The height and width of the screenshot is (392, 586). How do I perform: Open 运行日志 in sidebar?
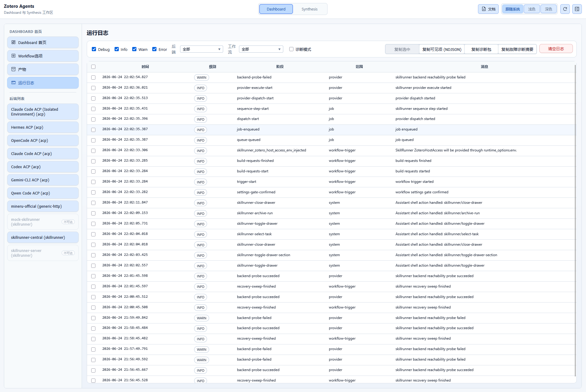coord(43,83)
